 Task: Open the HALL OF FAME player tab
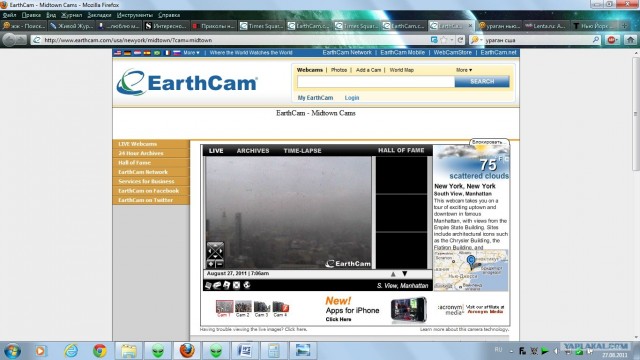[401, 150]
